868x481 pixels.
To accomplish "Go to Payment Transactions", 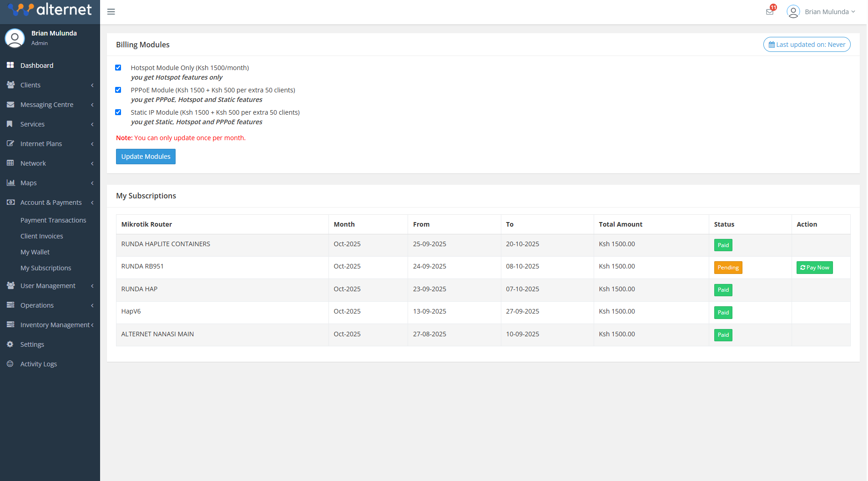I will (53, 220).
